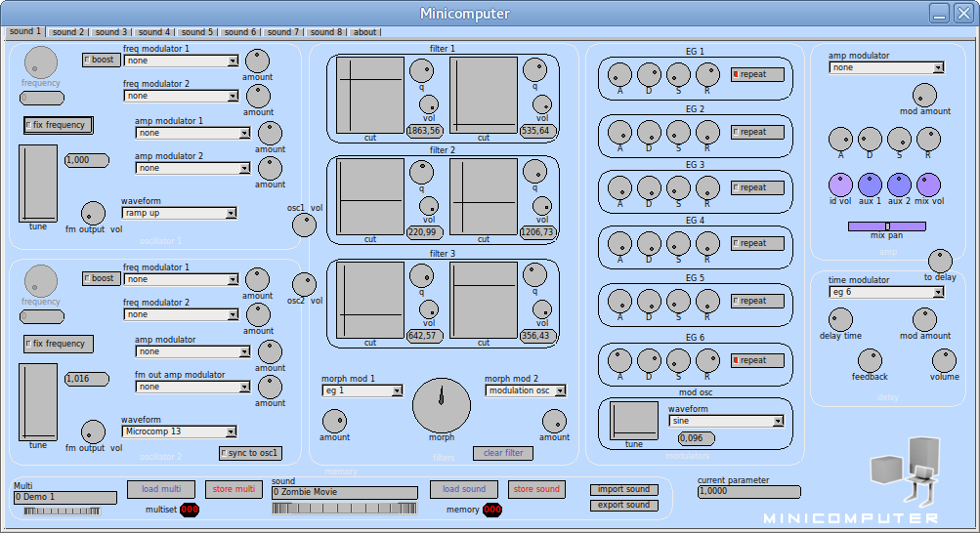The height and width of the screenshot is (533, 980).
Task: Click the Multi Demo 1 name field
Action: pyautogui.click(x=65, y=498)
